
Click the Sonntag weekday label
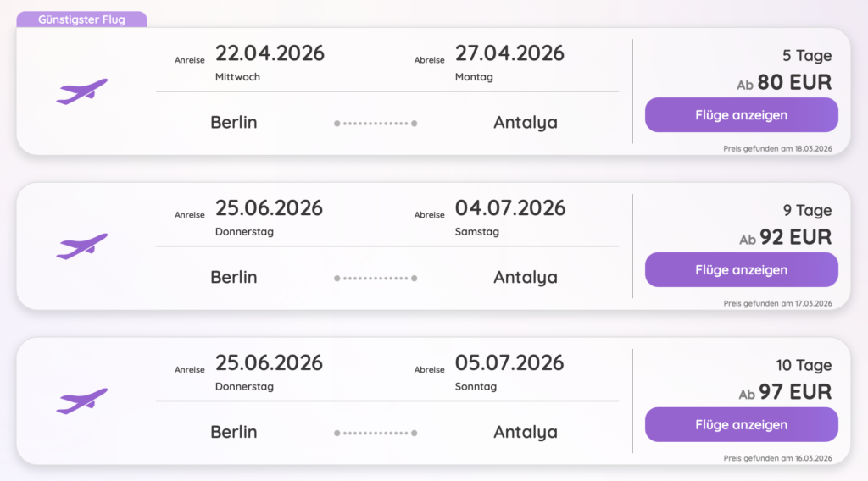click(476, 387)
